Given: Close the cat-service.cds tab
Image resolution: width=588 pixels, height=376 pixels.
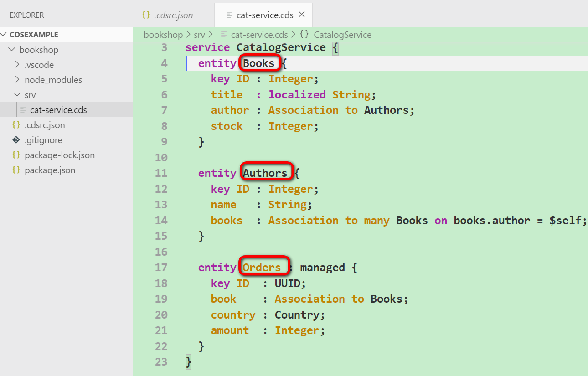Looking at the screenshot, I should [301, 15].
